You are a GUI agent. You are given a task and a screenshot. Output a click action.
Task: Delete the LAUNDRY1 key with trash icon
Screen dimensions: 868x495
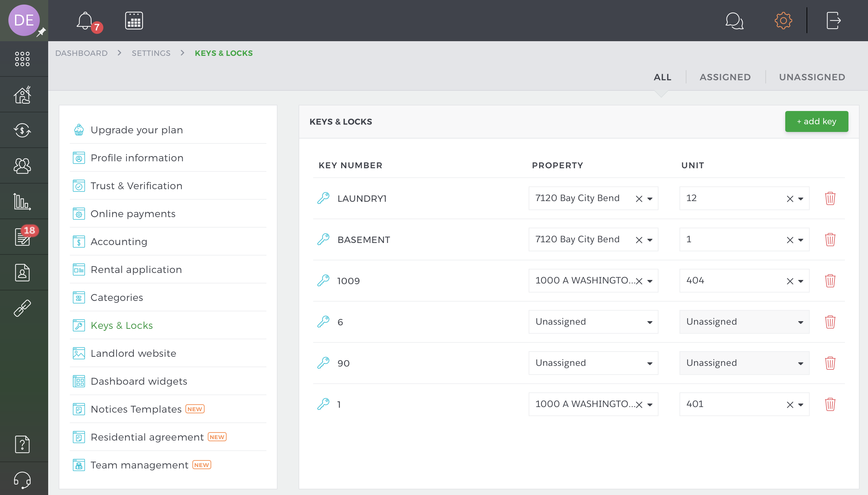(x=830, y=198)
